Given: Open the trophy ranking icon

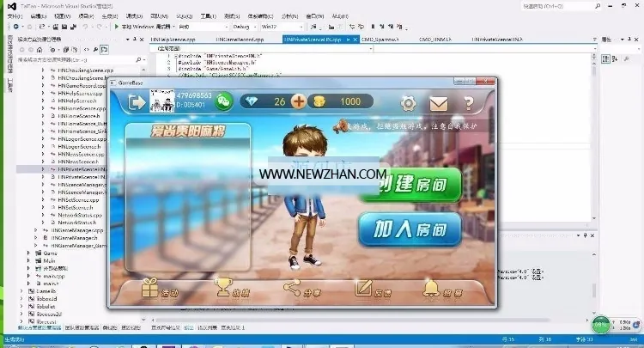Looking at the screenshot, I should 222,287.
